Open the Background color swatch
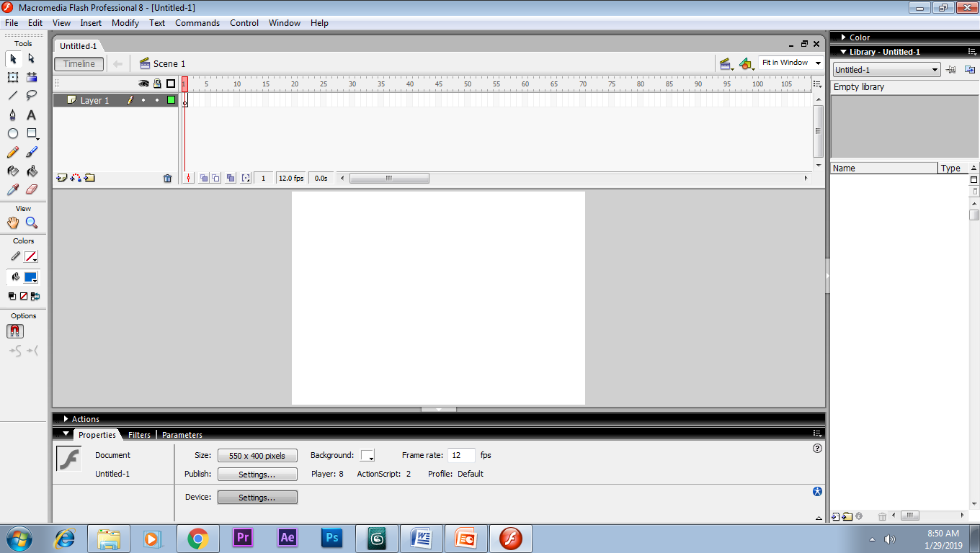Screen dimensions: 980x553 click(367, 455)
